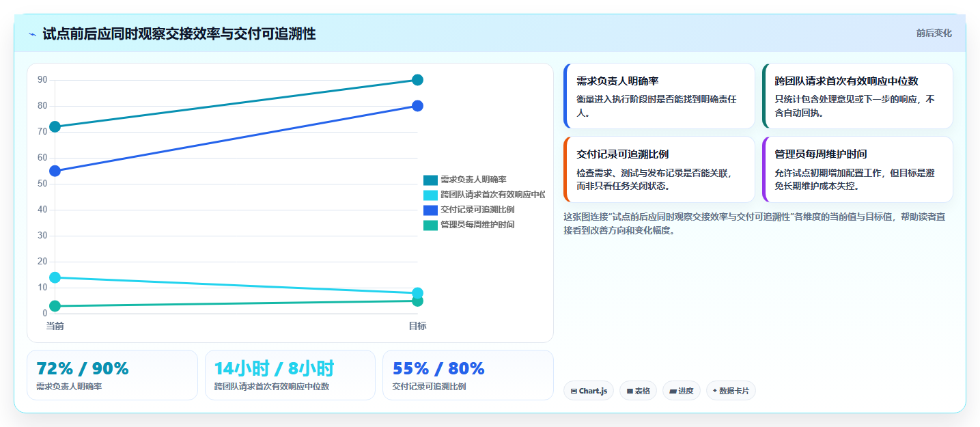980x427 pixels.
Task: Click the 进度 tag icon
Action: [x=673, y=391]
